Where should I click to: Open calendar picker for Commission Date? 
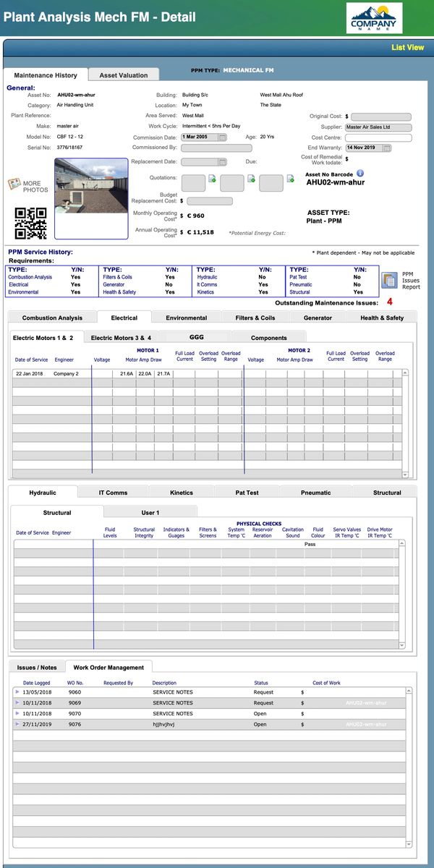[x=223, y=137]
